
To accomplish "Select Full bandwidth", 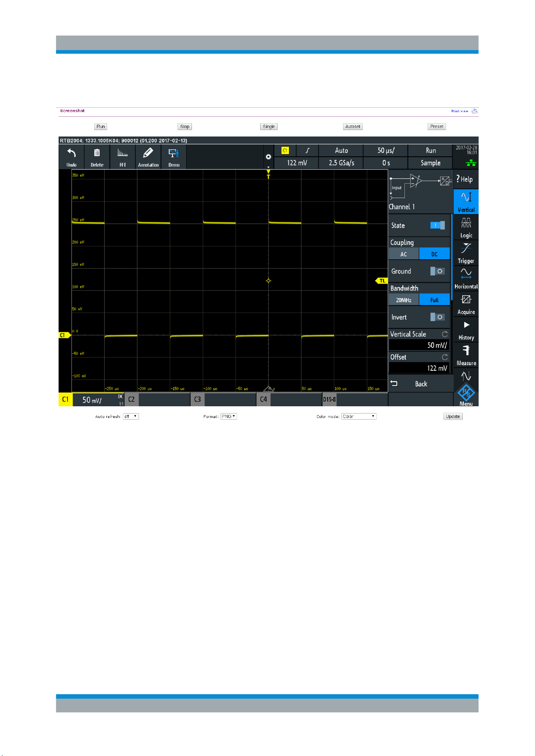I will point(434,300).
